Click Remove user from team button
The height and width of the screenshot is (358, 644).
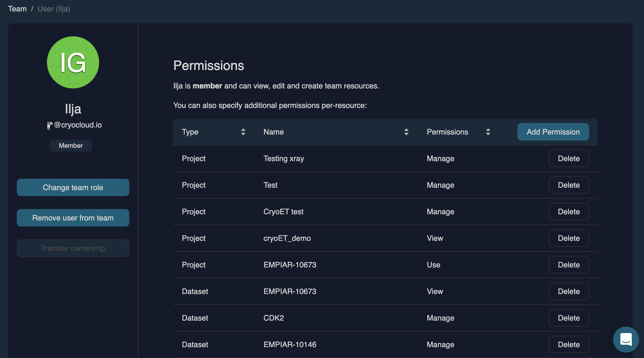[x=73, y=218]
